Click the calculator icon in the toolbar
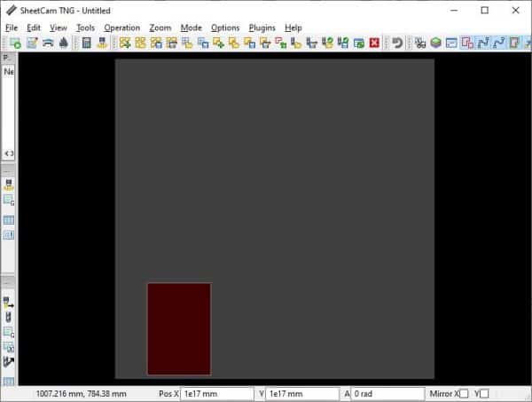Viewport: 532px width, 402px height. 87,43
